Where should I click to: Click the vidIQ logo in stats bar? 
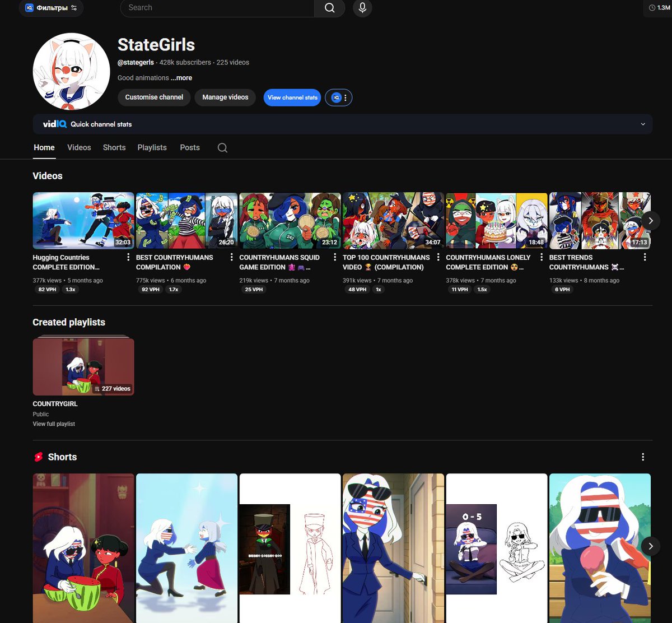(x=55, y=124)
